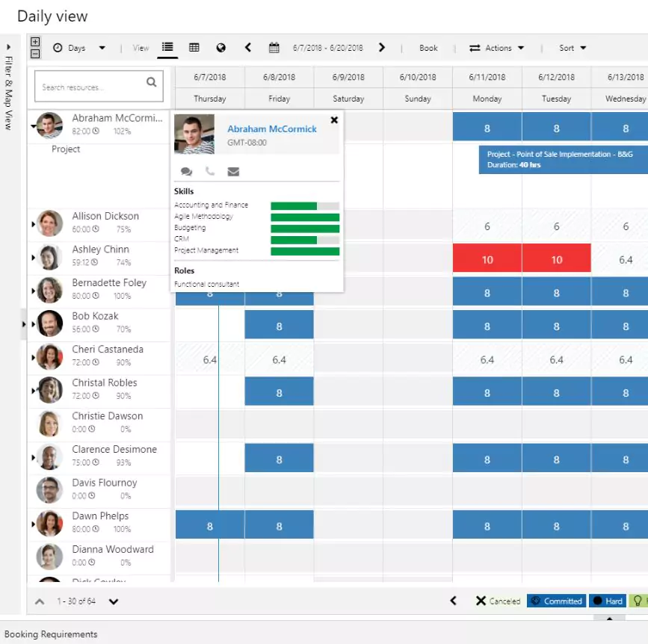This screenshot has height=644, width=648.
Task: Open the Sort dropdown
Action: pyautogui.click(x=573, y=48)
